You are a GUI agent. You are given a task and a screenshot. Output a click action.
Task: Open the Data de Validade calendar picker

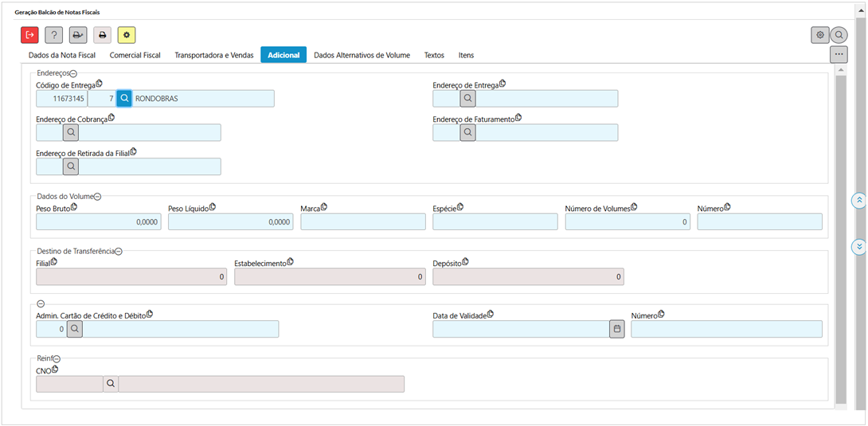click(616, 329)
